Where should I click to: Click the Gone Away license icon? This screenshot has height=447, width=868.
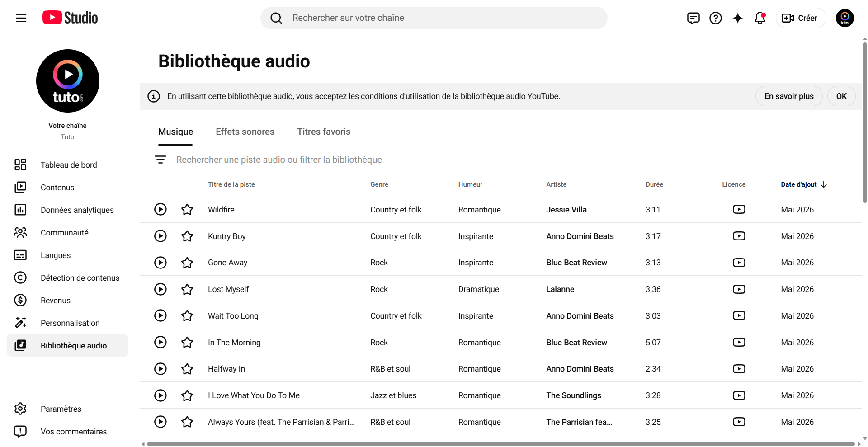739,263
